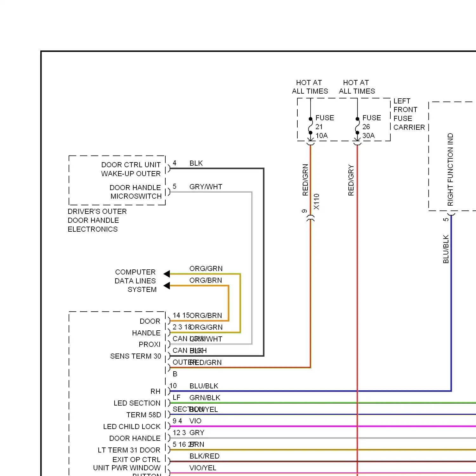Select the "GRN/BLK" wire label

205,398
